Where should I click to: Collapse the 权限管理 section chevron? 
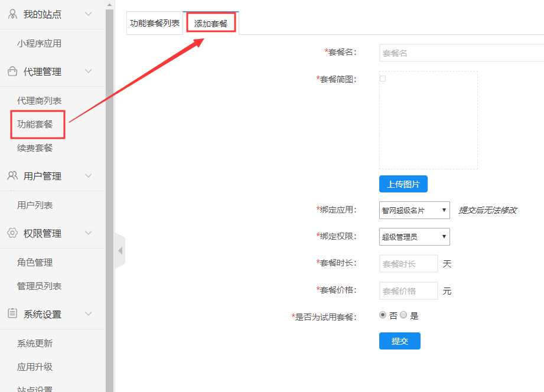(x=89, y=233)
